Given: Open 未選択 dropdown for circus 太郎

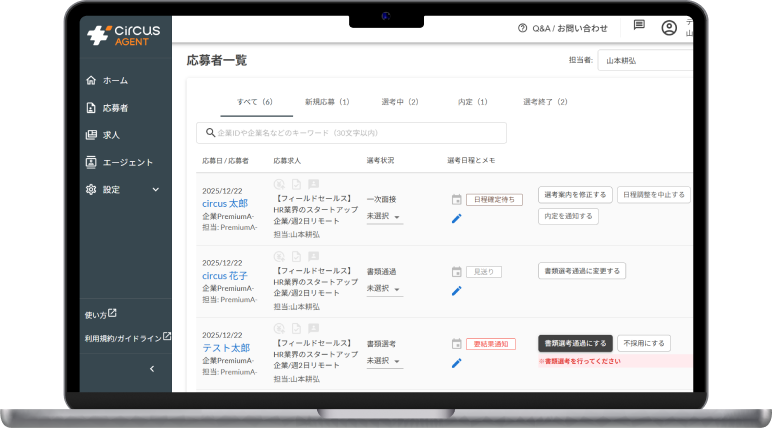Looking at the screenshot, I should pos(384,217).
